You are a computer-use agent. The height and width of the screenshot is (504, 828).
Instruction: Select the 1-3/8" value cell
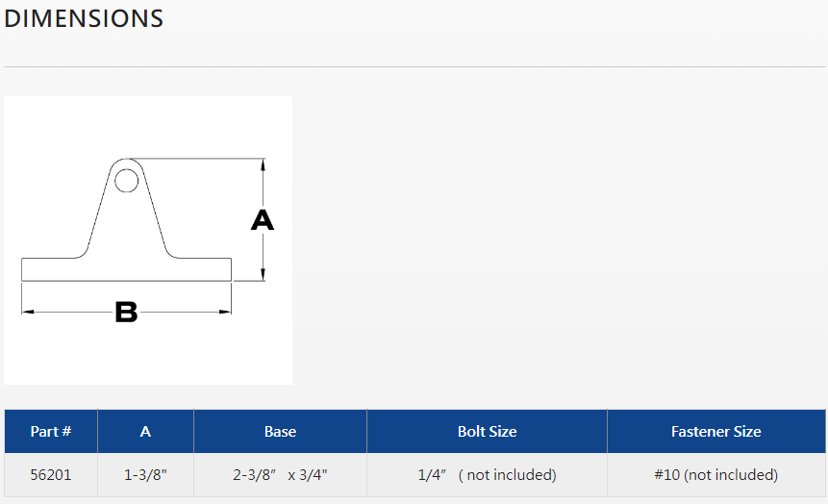coord(145,474)
